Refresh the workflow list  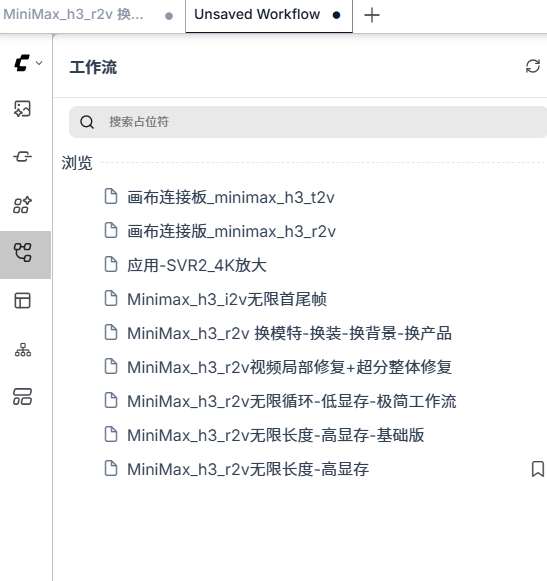pyautogui.click(x=533, y=66)
